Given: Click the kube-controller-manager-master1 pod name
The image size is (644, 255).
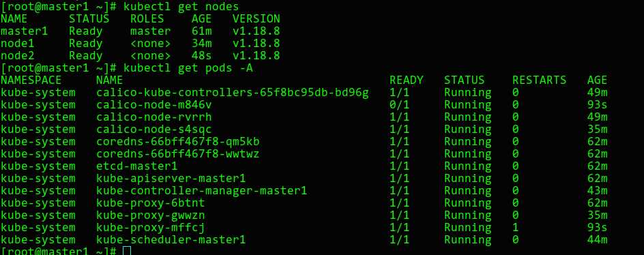Looking at the screenshot, I should click(x=202, y=191).
